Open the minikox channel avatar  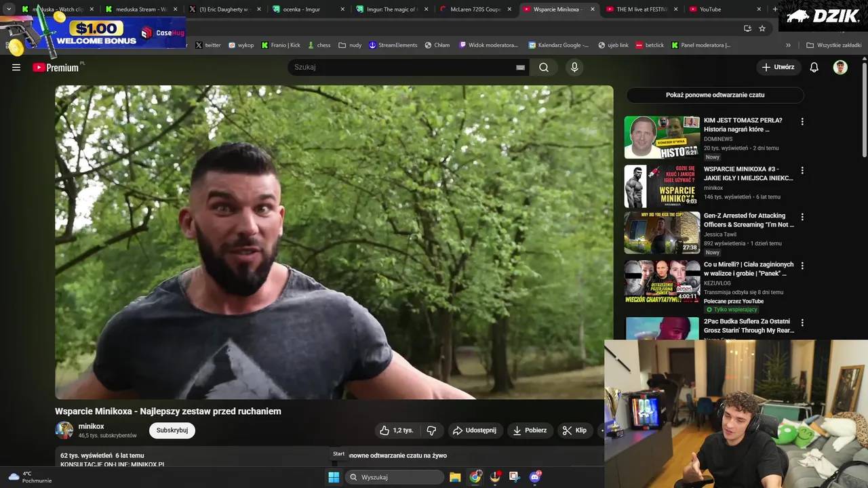64,430
